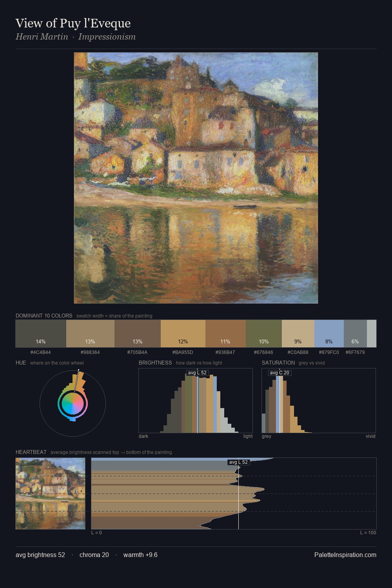This screenshot has width=392, height=588.
Task: Open the PaletteInspiration.com link
Action: (345, 555)
